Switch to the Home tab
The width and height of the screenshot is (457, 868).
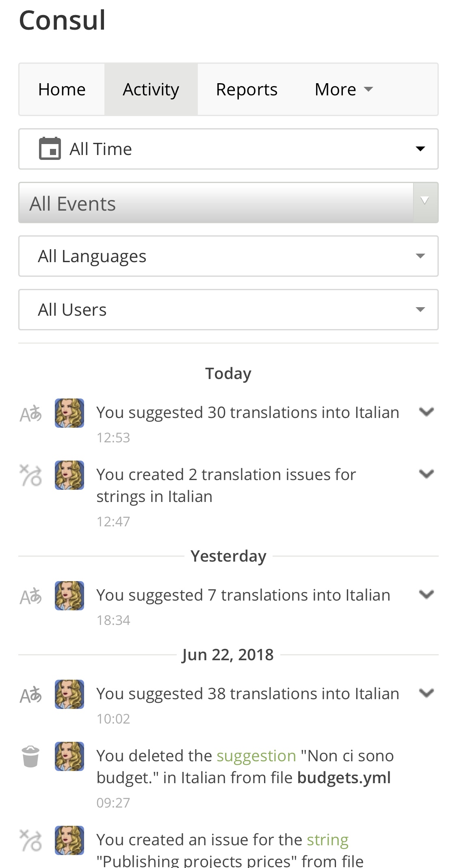pos(62,89)
